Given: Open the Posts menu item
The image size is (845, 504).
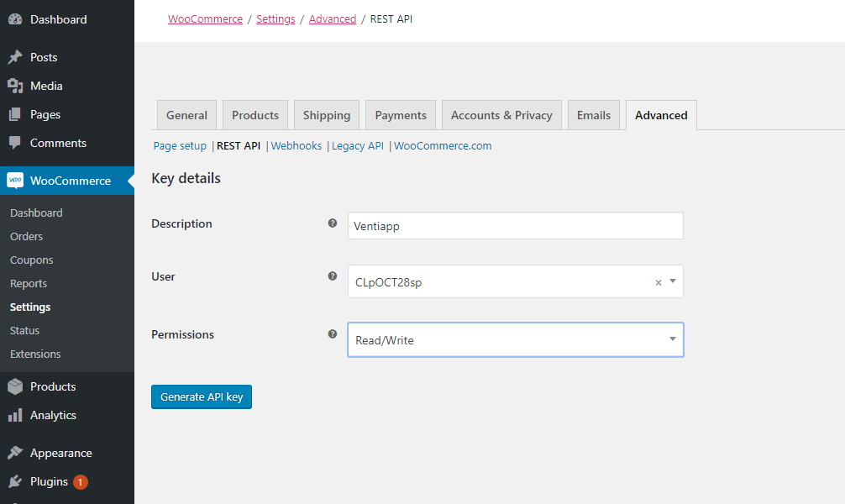Looking at the screenshot, I should [x=67, y=57].
